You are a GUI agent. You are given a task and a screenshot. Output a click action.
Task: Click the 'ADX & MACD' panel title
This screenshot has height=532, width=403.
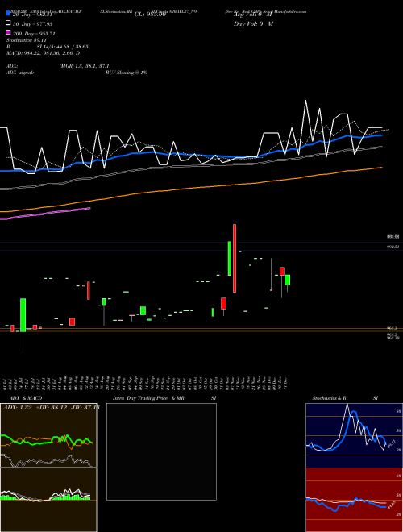[x=26, y=398]
